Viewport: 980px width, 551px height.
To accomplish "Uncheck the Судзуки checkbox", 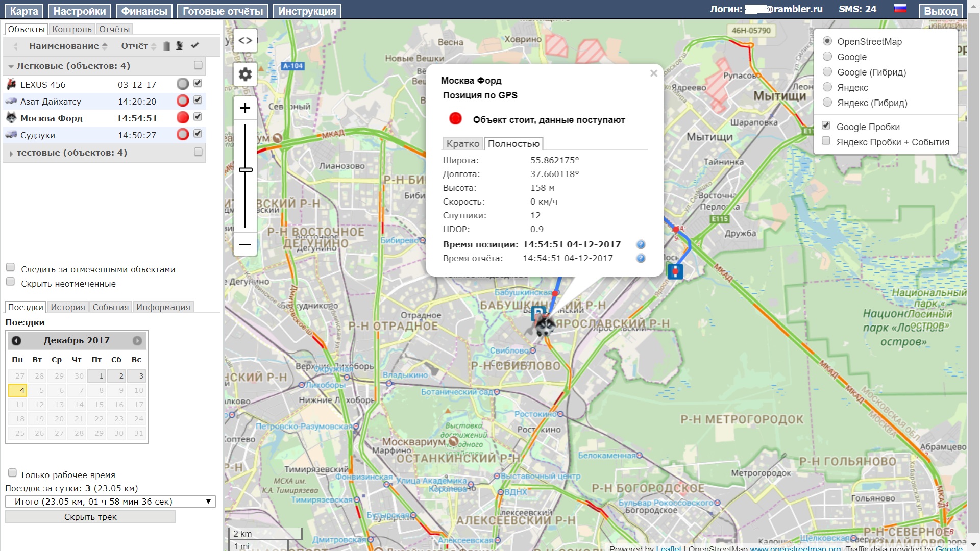I will (x=198, y=134).
